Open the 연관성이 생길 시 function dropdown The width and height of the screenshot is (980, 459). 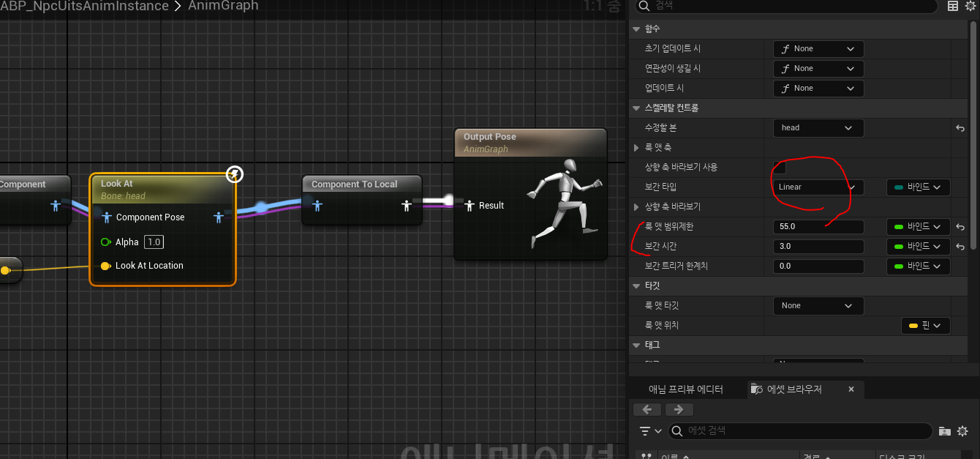(818, 68)
